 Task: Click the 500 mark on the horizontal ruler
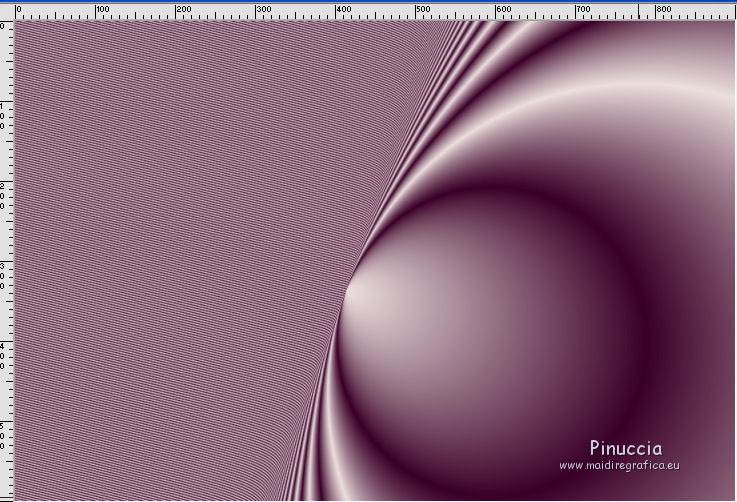point(423,9)
